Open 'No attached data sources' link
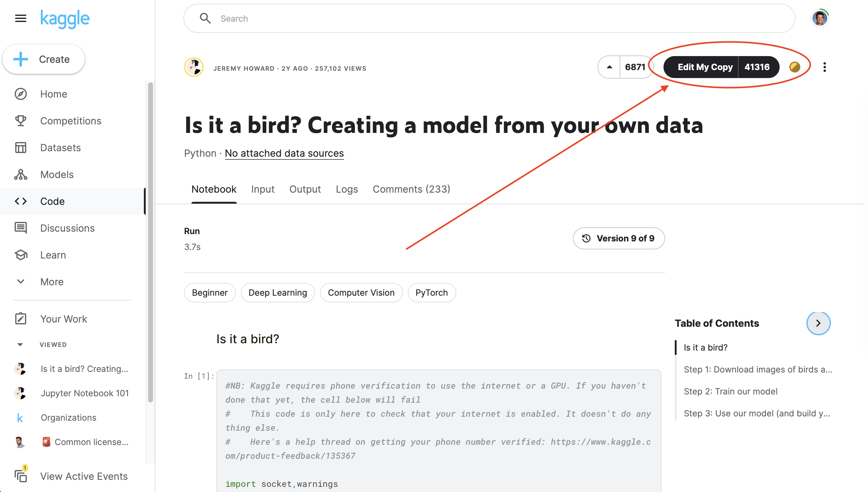Image resolution: width=868 pixels, height=492 pixels. 284,153
